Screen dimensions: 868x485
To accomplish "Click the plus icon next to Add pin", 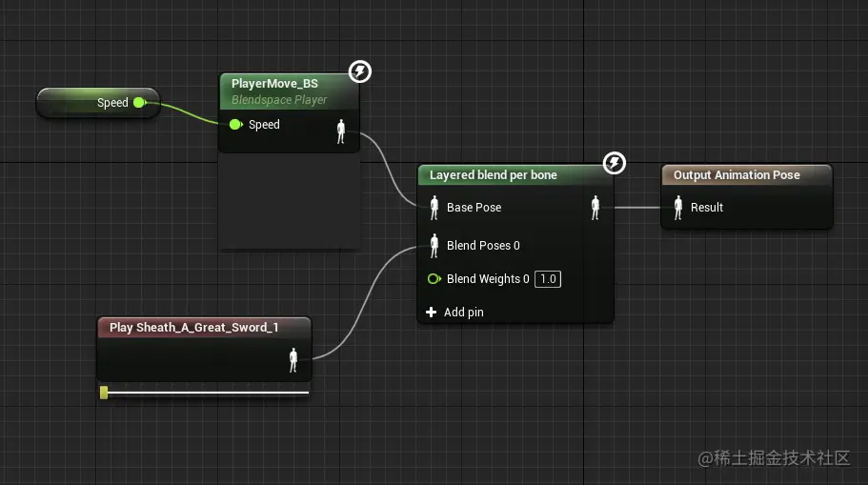I will tap(432, 313).
